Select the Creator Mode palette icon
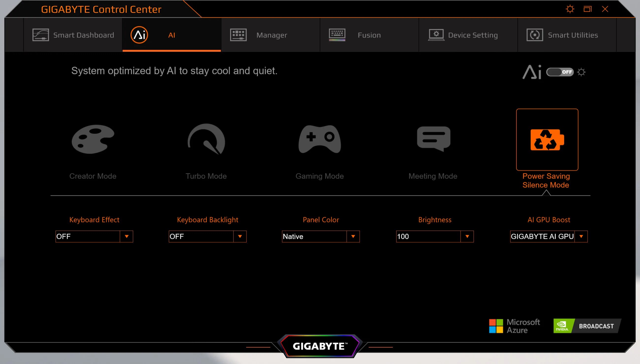Viewport: 640px width, 364px height. pos(93,139)
